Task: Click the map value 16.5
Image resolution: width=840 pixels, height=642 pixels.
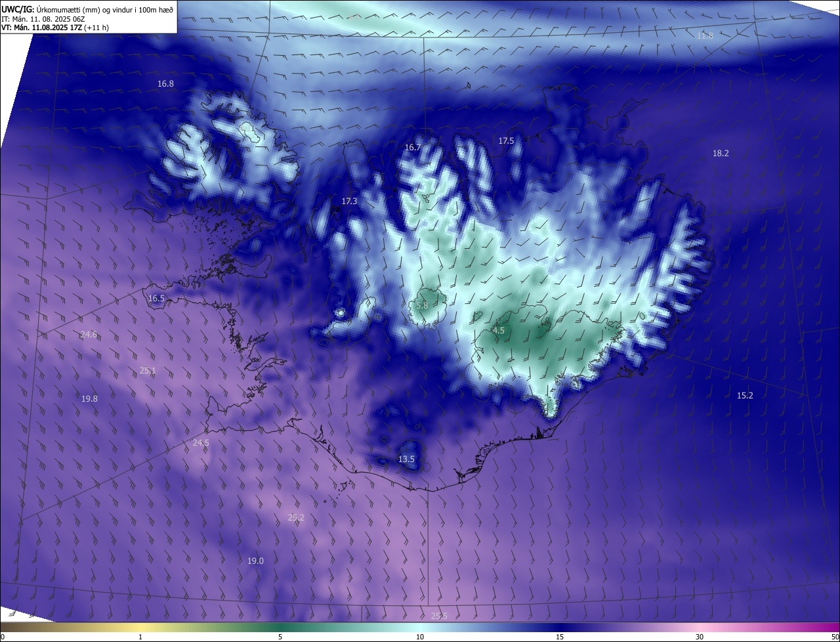Action: [156, 298]
